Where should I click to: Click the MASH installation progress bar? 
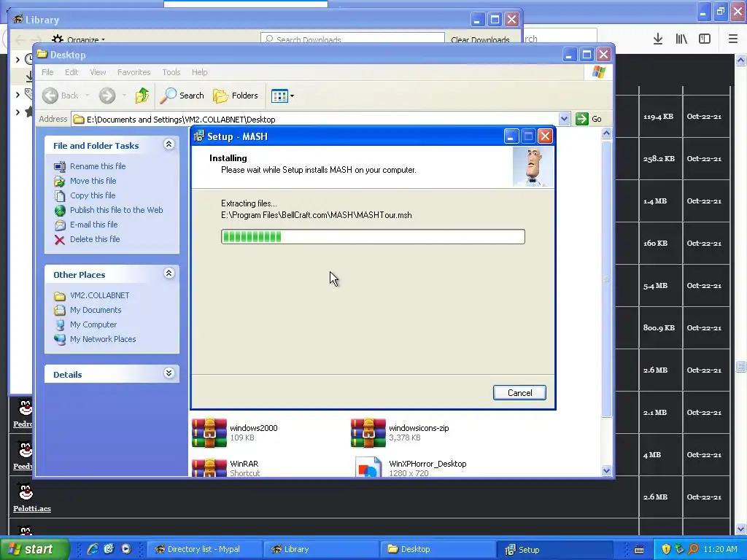tap(373, 237)
